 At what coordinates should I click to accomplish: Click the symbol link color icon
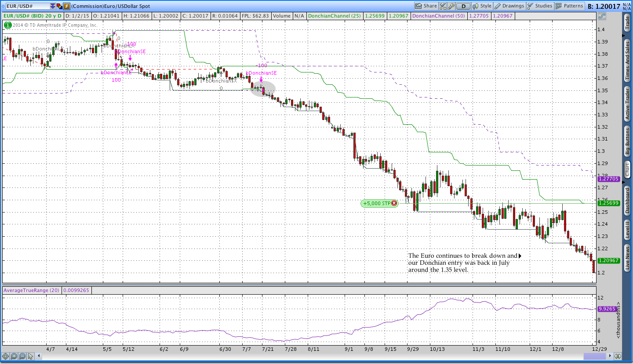click(x=59, y=6)
